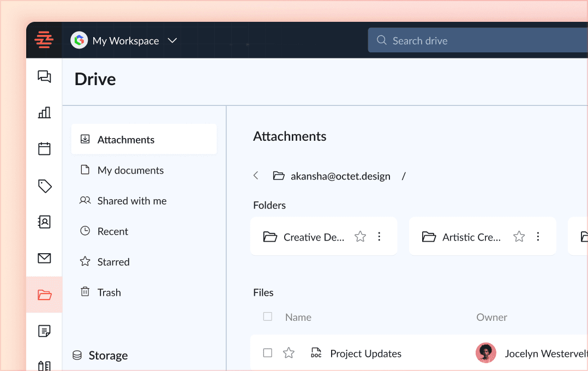Select Attachments in Drive menu
588x371 pixels.
point(144,139)
